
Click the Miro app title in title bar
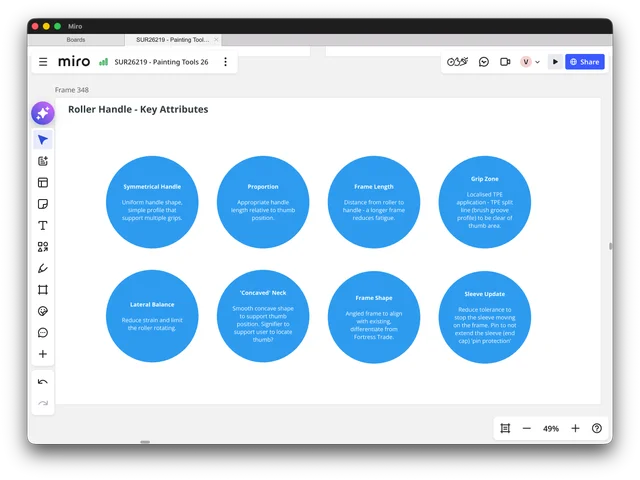75,26
